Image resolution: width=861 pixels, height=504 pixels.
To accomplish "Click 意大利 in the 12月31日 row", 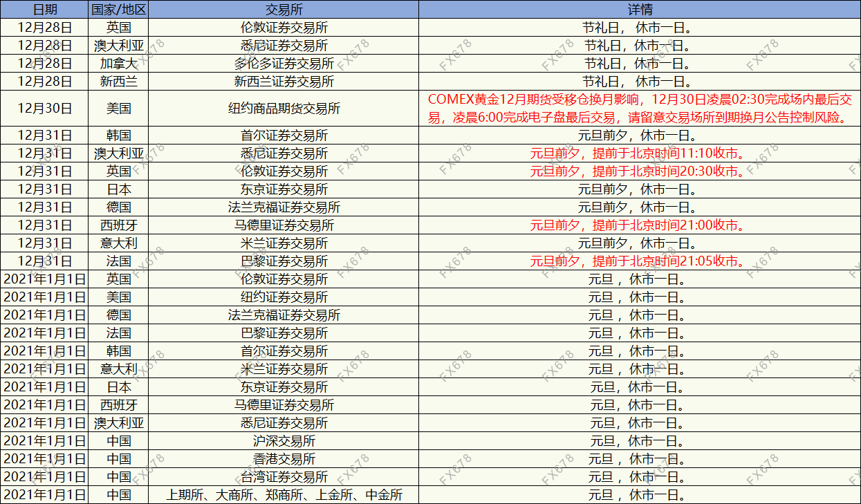I will [118, 243].
